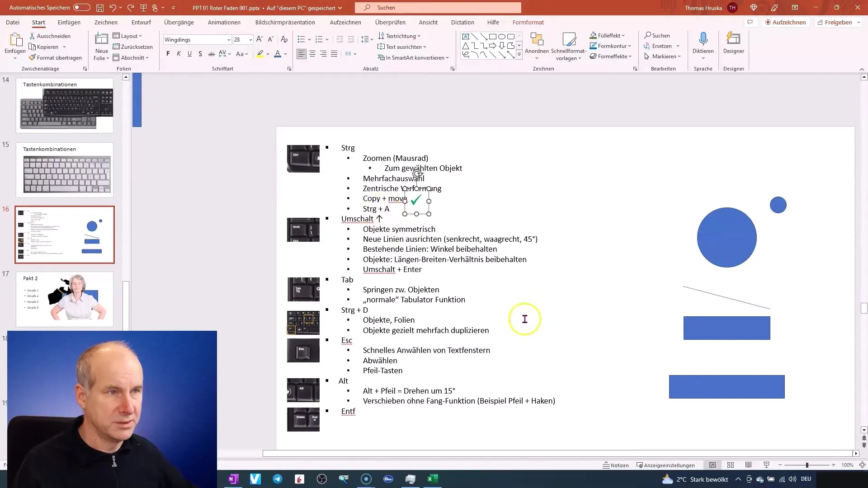The image size is (868, 488).
Task: Click the Diktieren microphone icon
Action: (703, 39)
